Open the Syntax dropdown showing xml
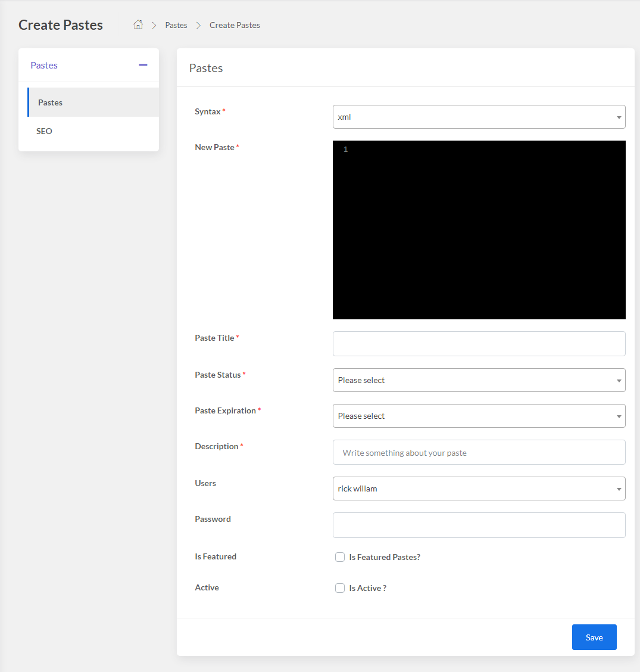 pos(479,117)
